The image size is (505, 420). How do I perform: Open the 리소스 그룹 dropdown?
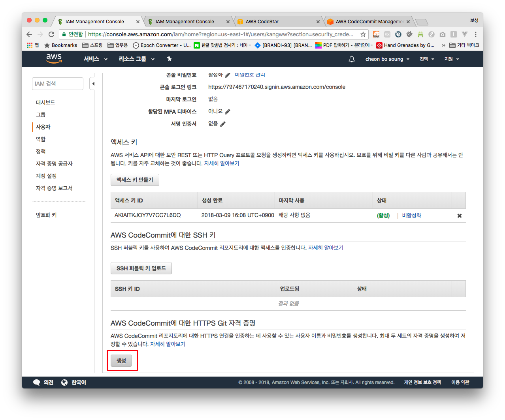[x=136, y=59]
